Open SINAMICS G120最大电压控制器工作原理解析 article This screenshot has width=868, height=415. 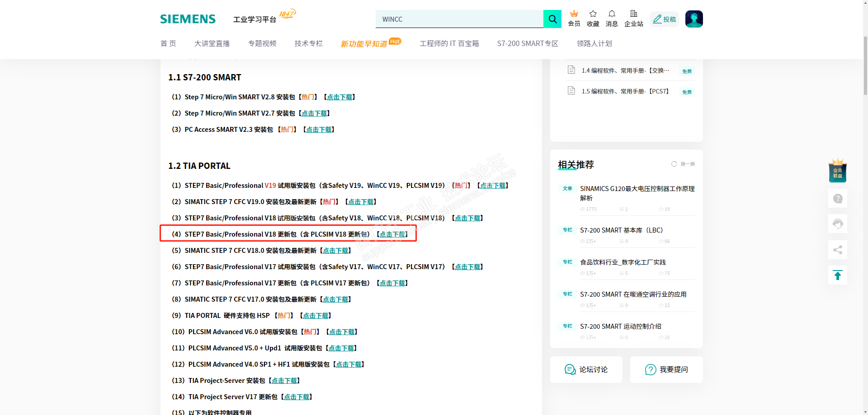click(637, 193)
